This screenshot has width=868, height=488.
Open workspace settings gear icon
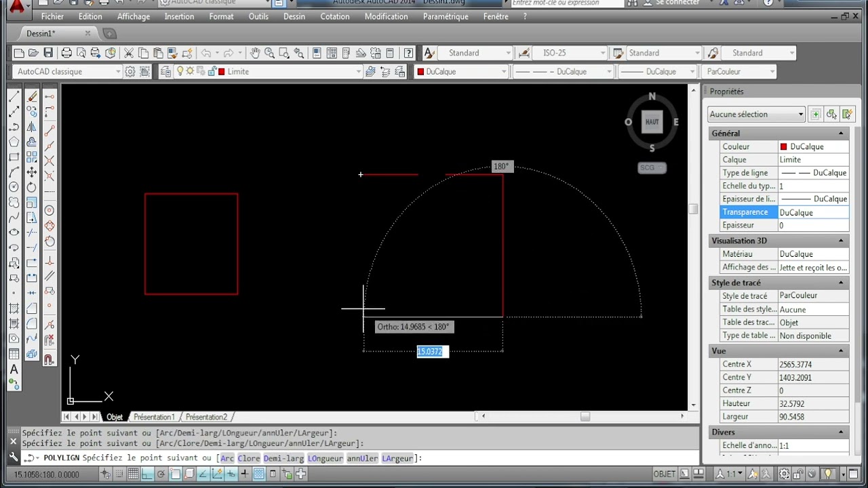click(x=130, y=71)
